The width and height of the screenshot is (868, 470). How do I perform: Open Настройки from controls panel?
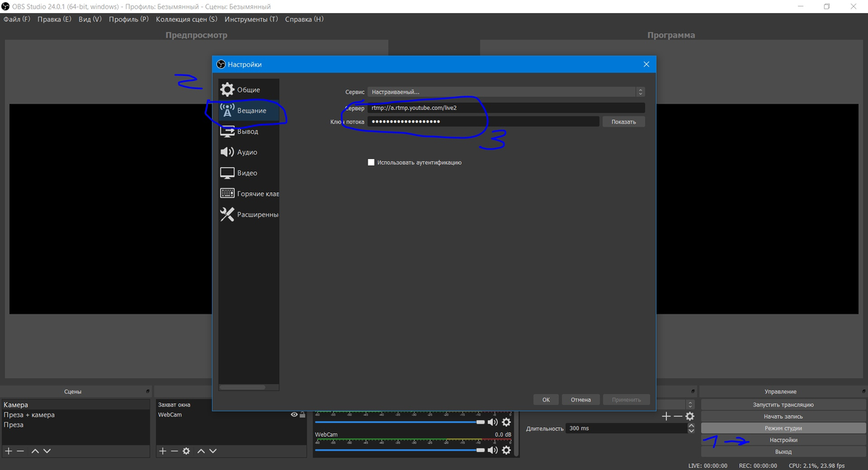pyautogui.click(x=783, y=440)
